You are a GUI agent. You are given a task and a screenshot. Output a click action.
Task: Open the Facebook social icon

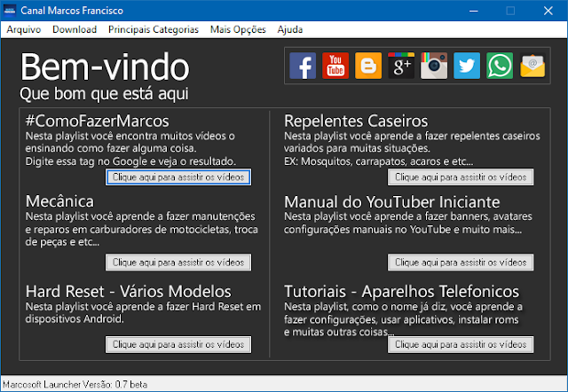click(303, 66)
